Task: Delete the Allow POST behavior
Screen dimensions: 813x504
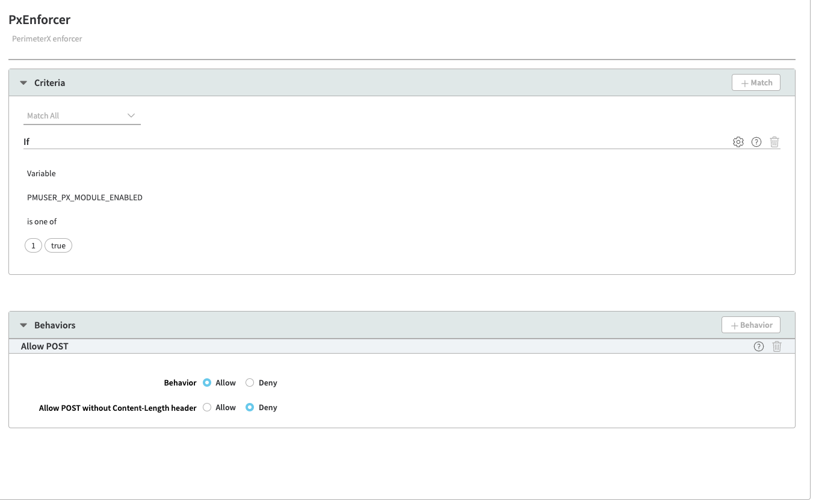Action: 777,346
